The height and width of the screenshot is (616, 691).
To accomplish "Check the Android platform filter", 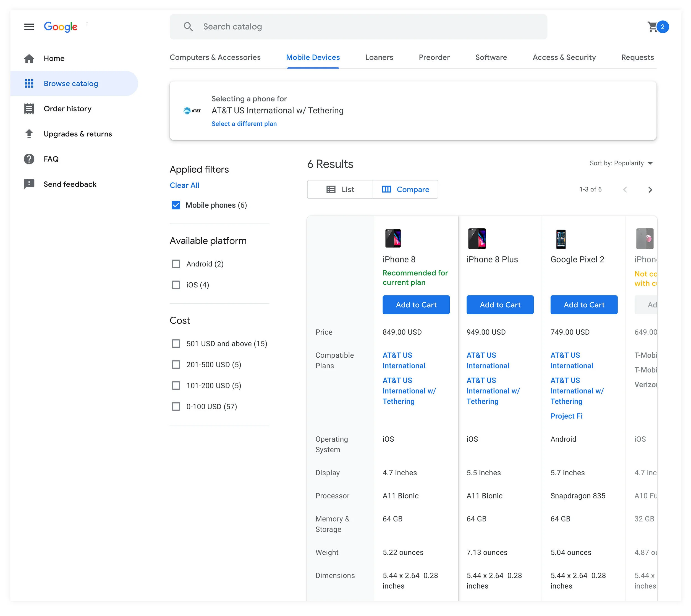I will coord(176,264).
